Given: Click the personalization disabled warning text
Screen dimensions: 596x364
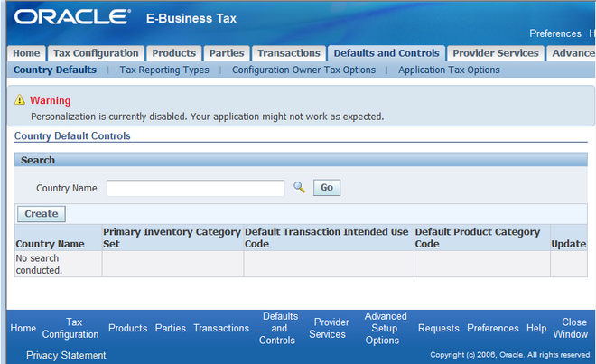Looking at the screenshot, I should (207, 117).
